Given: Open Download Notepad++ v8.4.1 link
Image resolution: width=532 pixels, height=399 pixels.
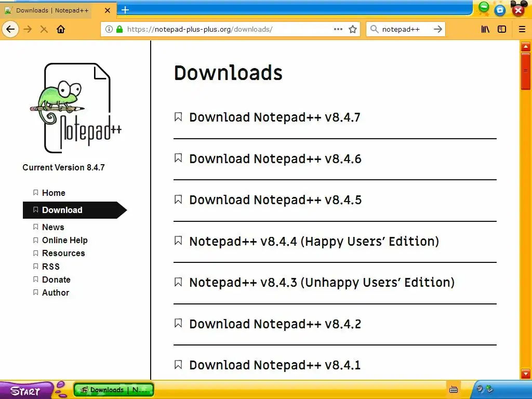Looking at the screenshot, I should pos(275,365).
